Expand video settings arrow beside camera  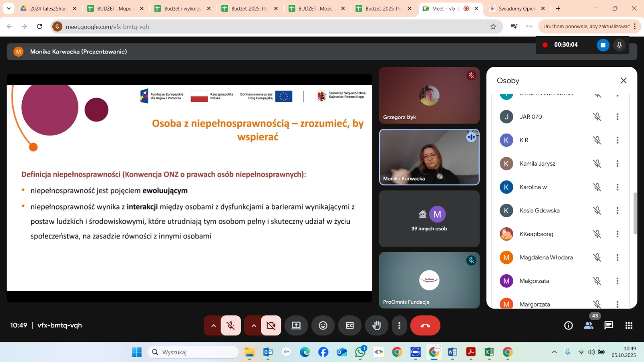pyautogui.click(x=254, y=325)
